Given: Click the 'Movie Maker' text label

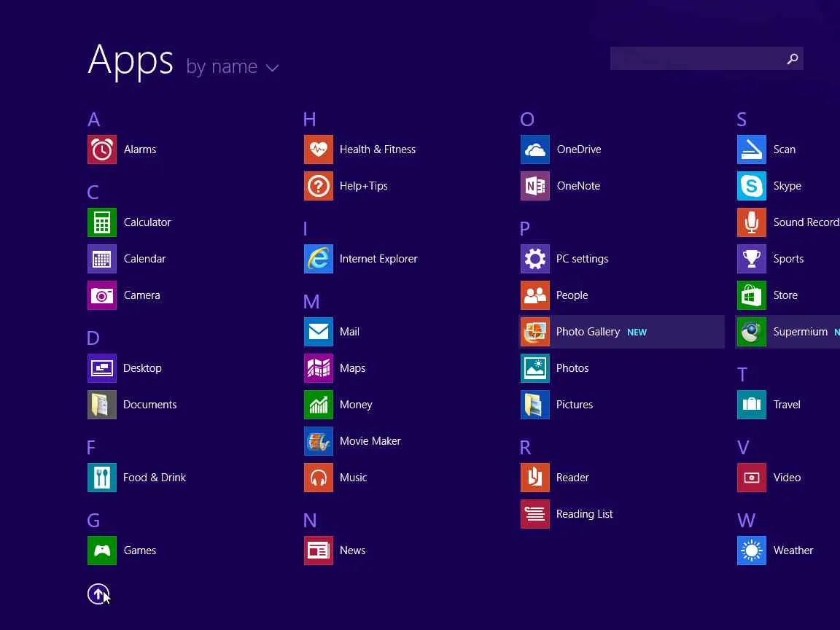Looking at the screenshot, I should click(370, 441).
